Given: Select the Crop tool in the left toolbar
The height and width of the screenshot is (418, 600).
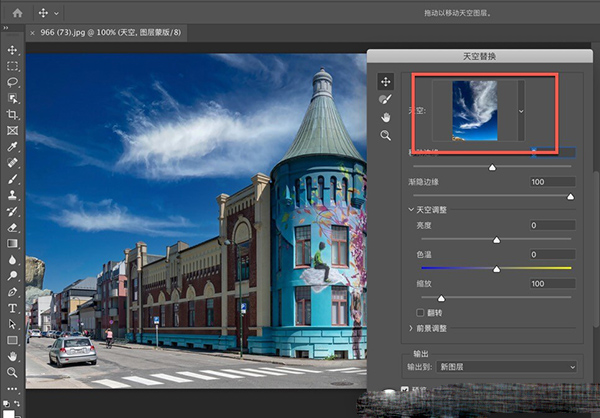Looking at the screenshot, I should [x=13, y=114].
